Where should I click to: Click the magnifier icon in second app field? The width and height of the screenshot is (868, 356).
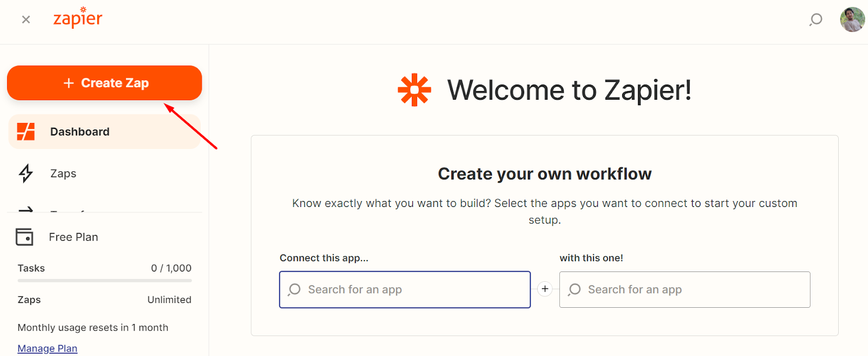click(x=574, y=290)
